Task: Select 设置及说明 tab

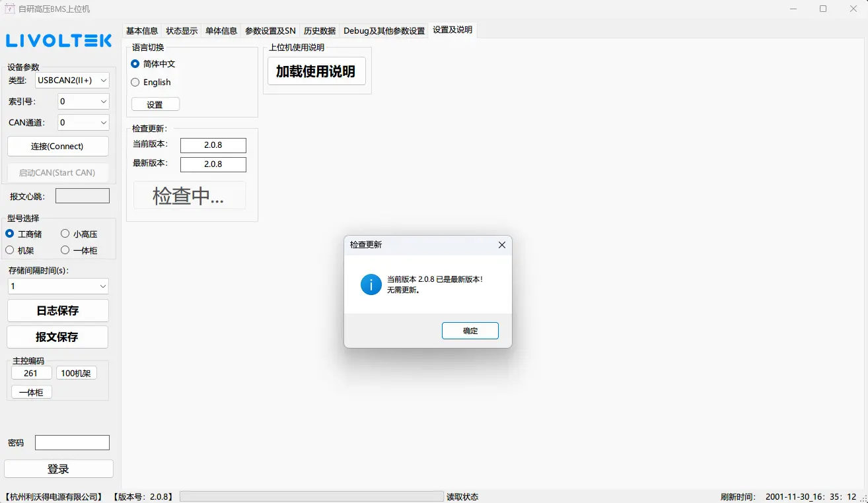Action: pyautogui.click(x=452, y=30)
